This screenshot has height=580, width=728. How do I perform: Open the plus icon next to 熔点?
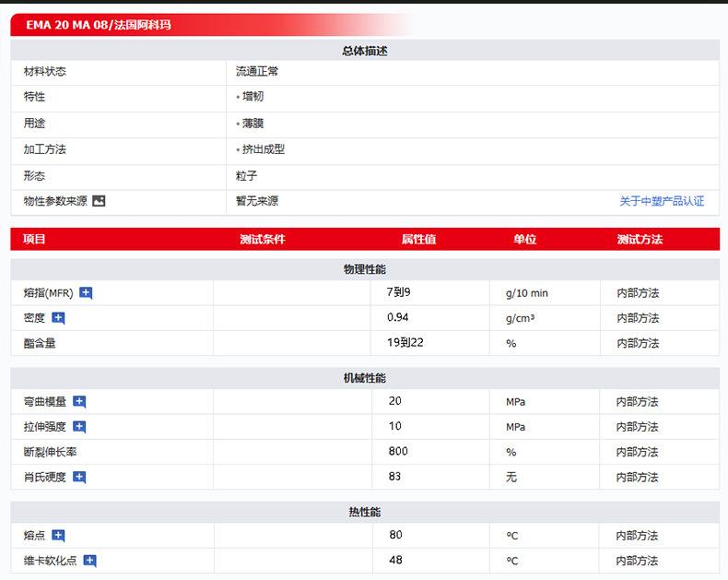pos(58,536)
